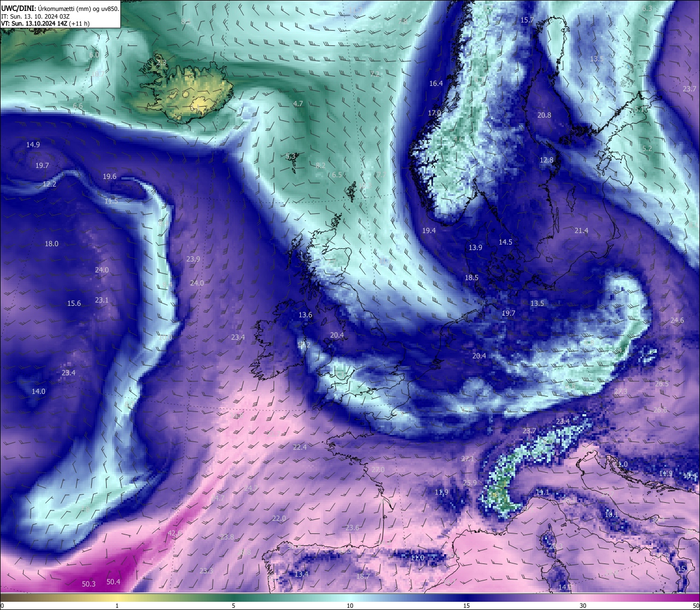Select the VT valid time line reading 14Z
The height and width of the screenshot is (610, 700).
coord(45,24)
